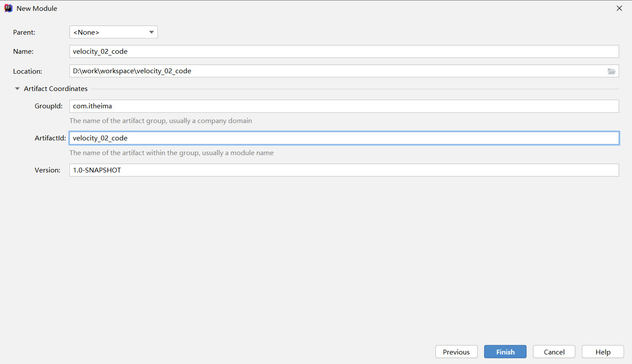632x364 pixels.
Task: Open the folder browse icon in Location field
Action: (611, 71)
